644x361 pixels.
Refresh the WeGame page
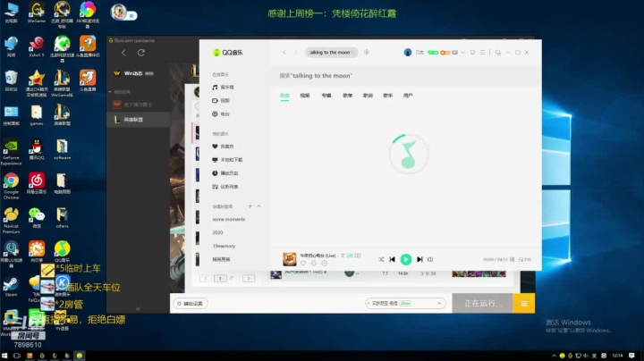pos(141,53)
